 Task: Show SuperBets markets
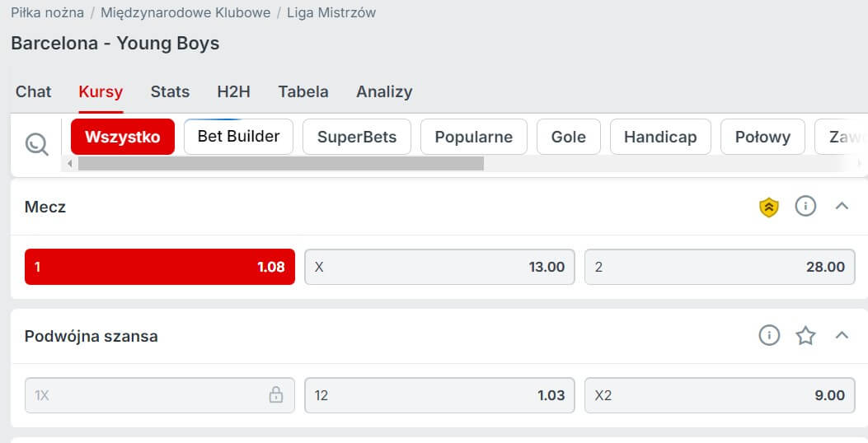click(357, 137)
